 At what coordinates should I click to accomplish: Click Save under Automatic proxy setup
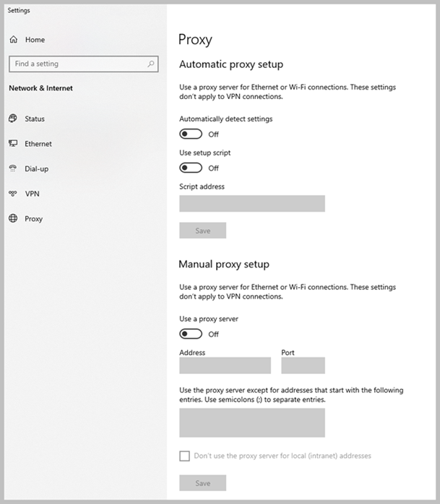(x=202, y=231)
